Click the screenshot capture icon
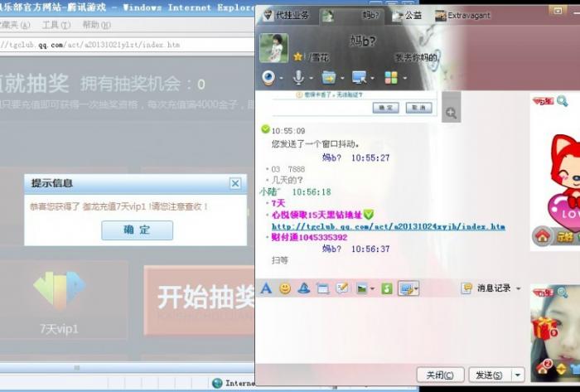Screen dimensions: 580x392 (406, 288)
